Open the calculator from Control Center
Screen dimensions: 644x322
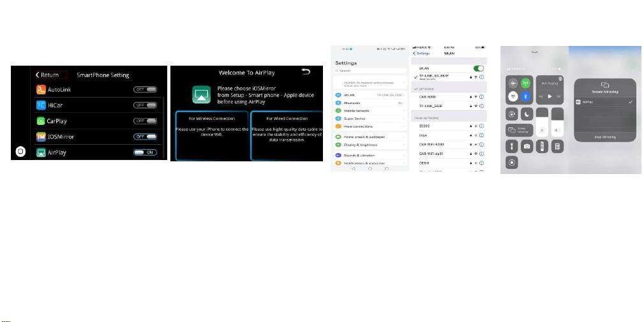[x=557, y=147]
